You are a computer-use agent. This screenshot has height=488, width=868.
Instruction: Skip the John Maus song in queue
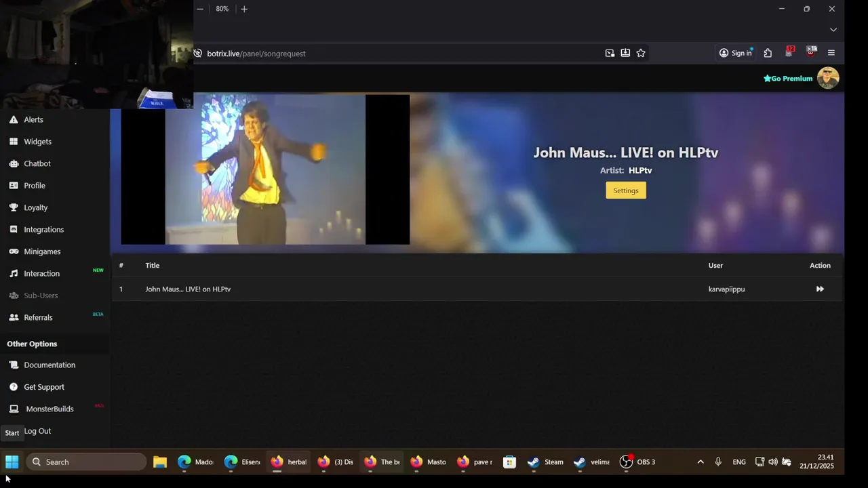[820, 289]
